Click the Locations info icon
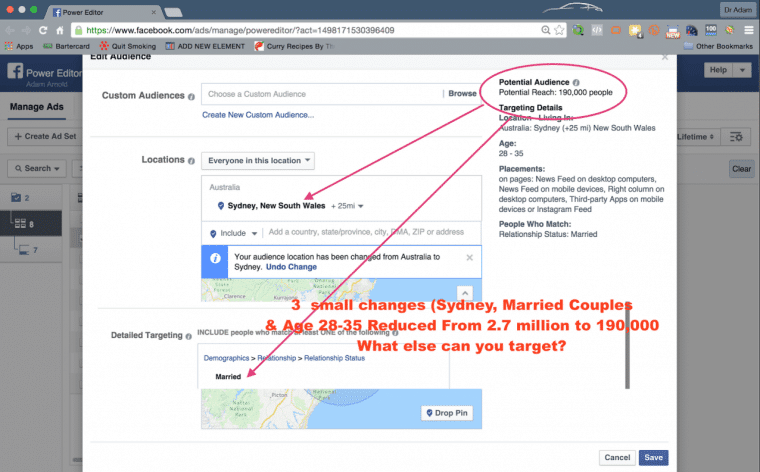The height and width of the screenshot is (472, 760). pos(191,161)
